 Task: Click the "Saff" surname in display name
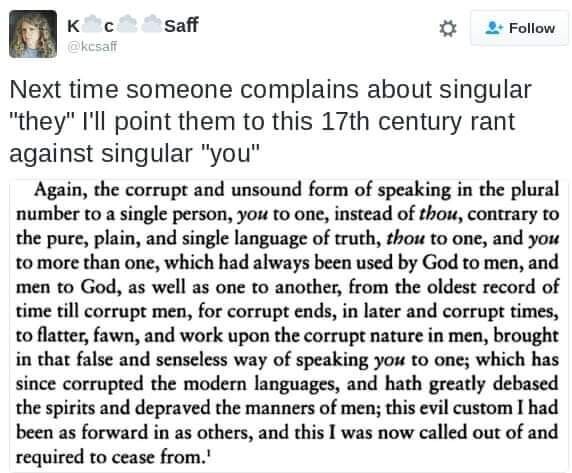181,25
